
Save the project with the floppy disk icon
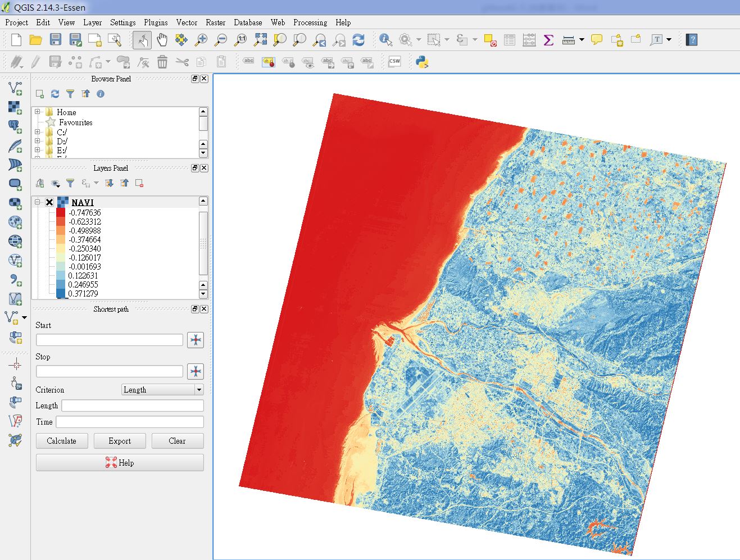[x=55, y=40]
